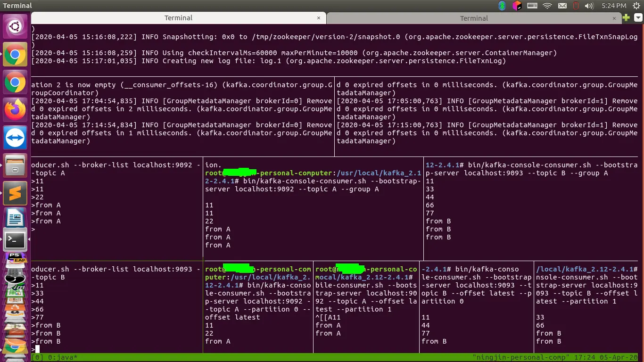This screenshot has height=362, width=644.
Task: Open the JetBrains Toolbox tray icon
Action: pyautogui.click(x=516, y=6)
